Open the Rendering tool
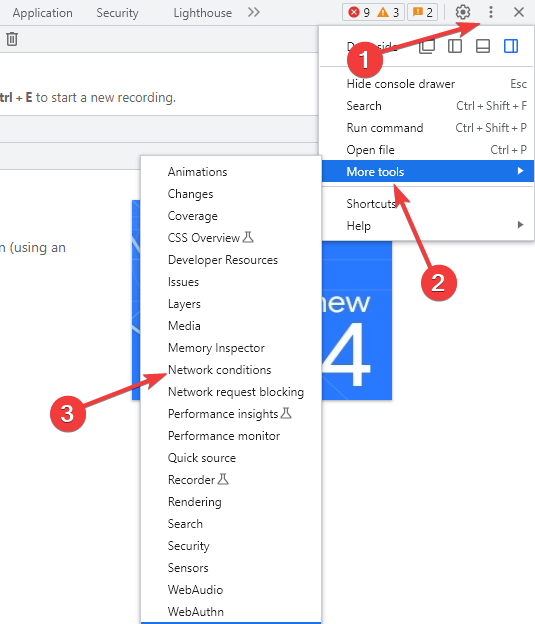Image resolution: width=535 pixels, height=624 pixels. click(195, 502)
